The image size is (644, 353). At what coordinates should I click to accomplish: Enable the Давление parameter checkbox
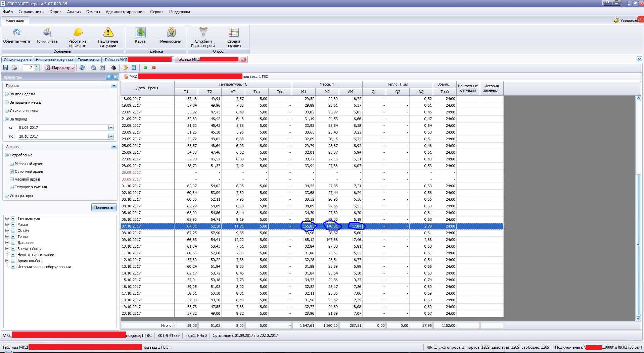[13, 243]
